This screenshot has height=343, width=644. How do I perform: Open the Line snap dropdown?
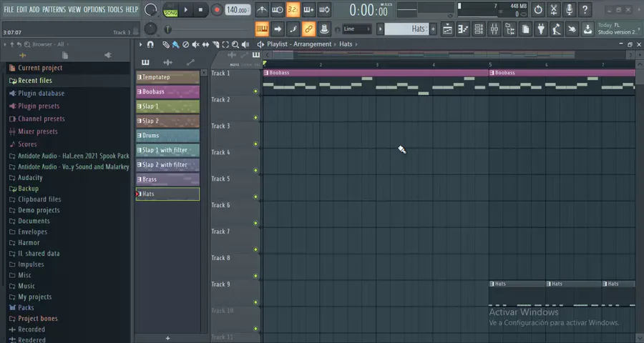tap(356, 29)
